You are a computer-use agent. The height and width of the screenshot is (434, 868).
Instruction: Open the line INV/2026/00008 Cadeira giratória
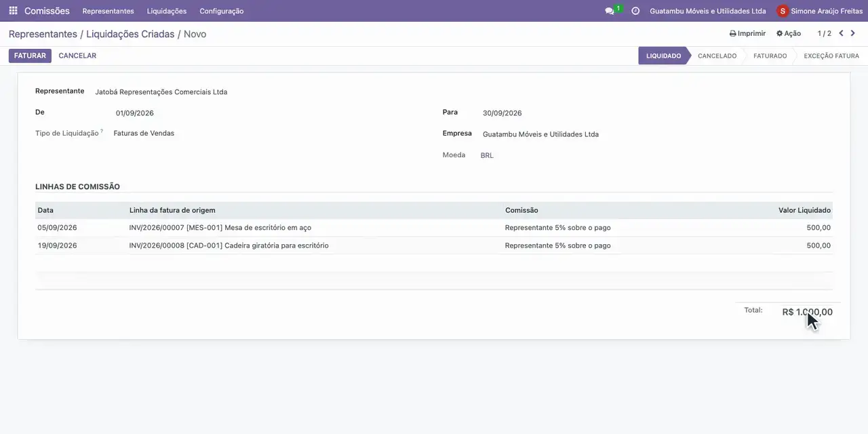pyautogui.click(x=229, y=245)
